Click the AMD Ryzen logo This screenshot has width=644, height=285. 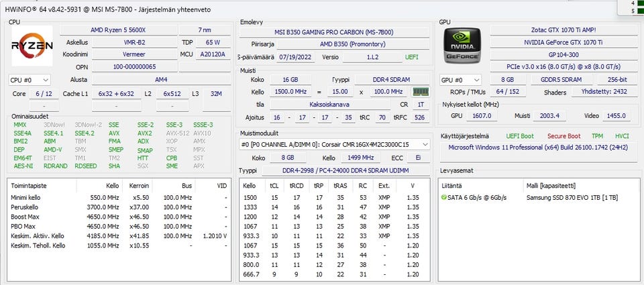pos(32,46)
